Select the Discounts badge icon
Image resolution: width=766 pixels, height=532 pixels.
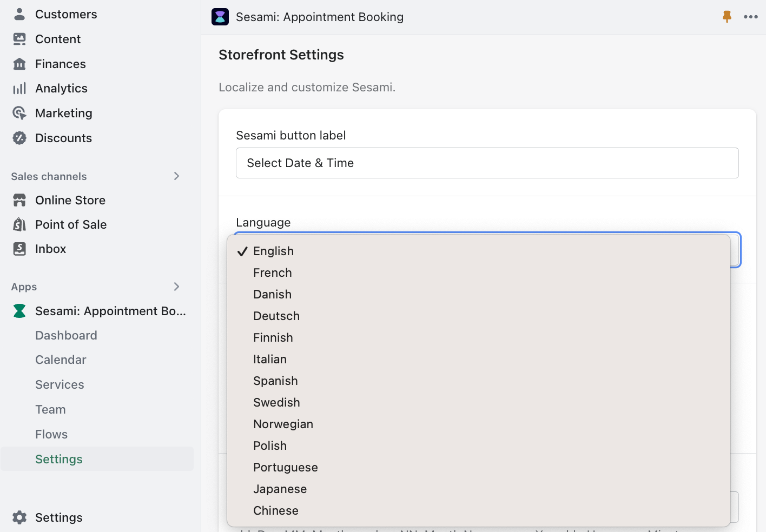pyautogui.click(x=19, y=138)
